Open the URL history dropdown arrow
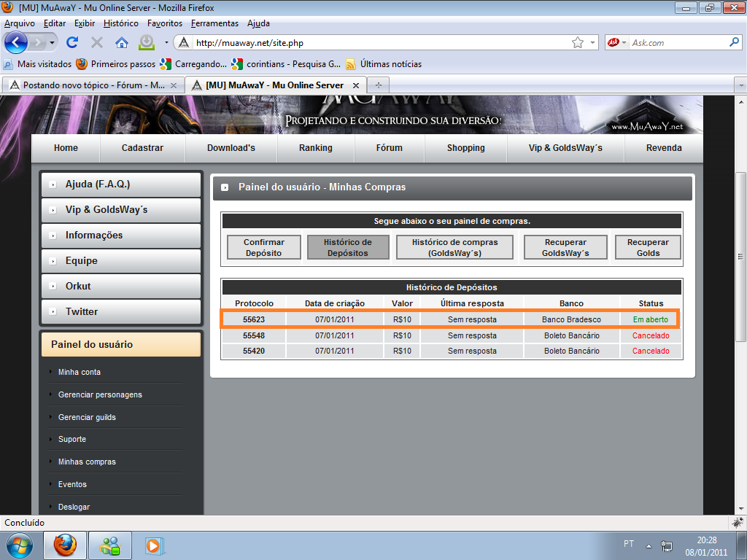Image resolution: width=747 pixels, height=560 pixels. coord(592,42)
